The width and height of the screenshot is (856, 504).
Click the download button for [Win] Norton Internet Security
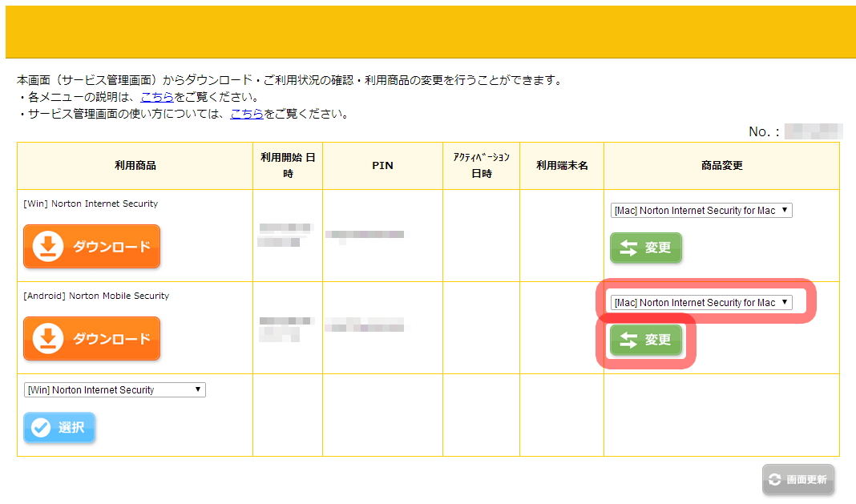pos(91,246)
